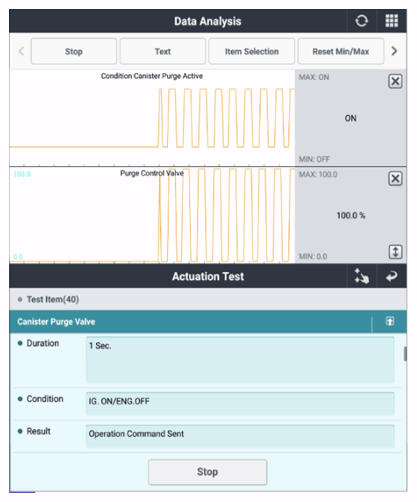Image resolution: width=417 pixels, height=502 pixels.
Task: Click the vertical resize icon in Purge Control Valve panel
Action: point(396,252)
